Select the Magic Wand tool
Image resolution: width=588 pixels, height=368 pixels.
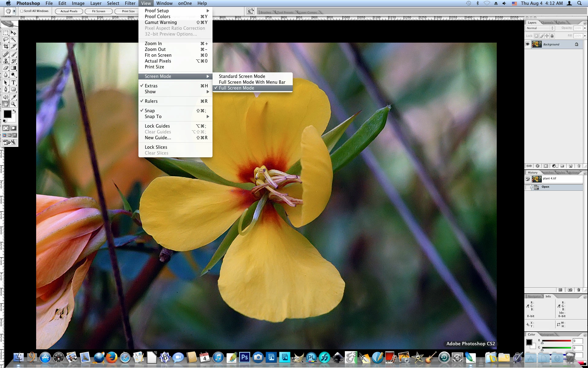click(x=13, y=40)
